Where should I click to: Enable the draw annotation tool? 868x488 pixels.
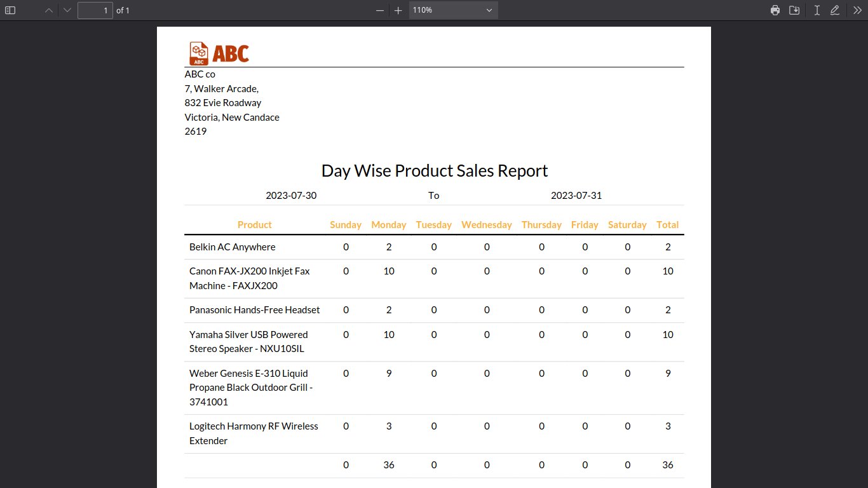835,10
